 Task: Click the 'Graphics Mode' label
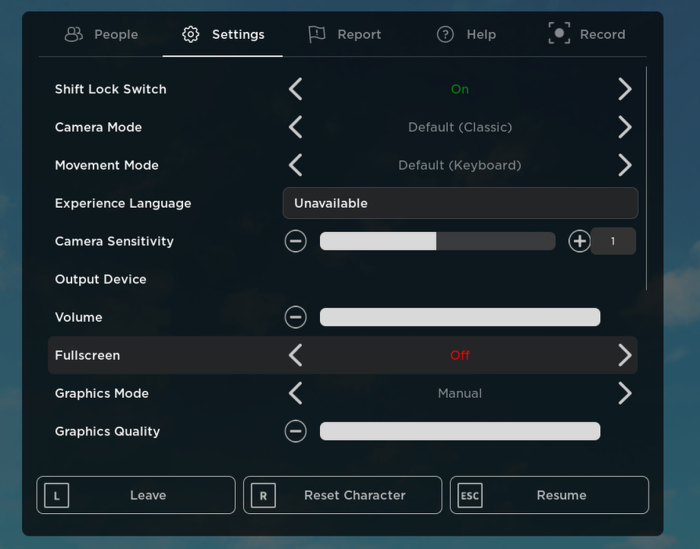click(102, 393)
